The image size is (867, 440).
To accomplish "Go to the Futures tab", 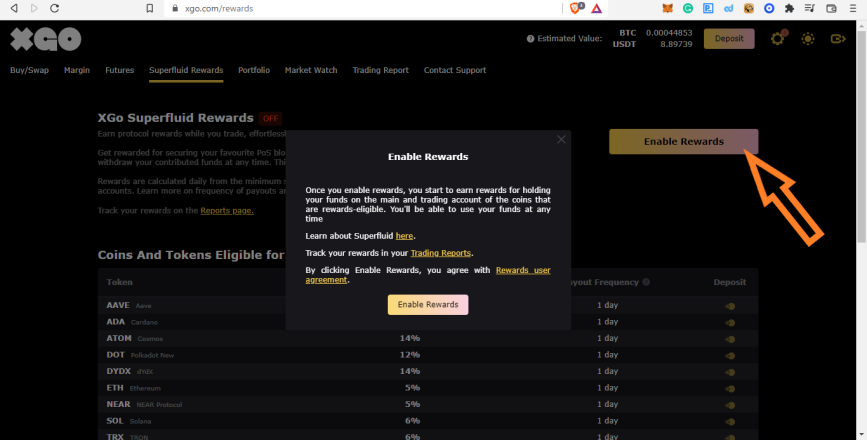I will [x=119, y=70].
